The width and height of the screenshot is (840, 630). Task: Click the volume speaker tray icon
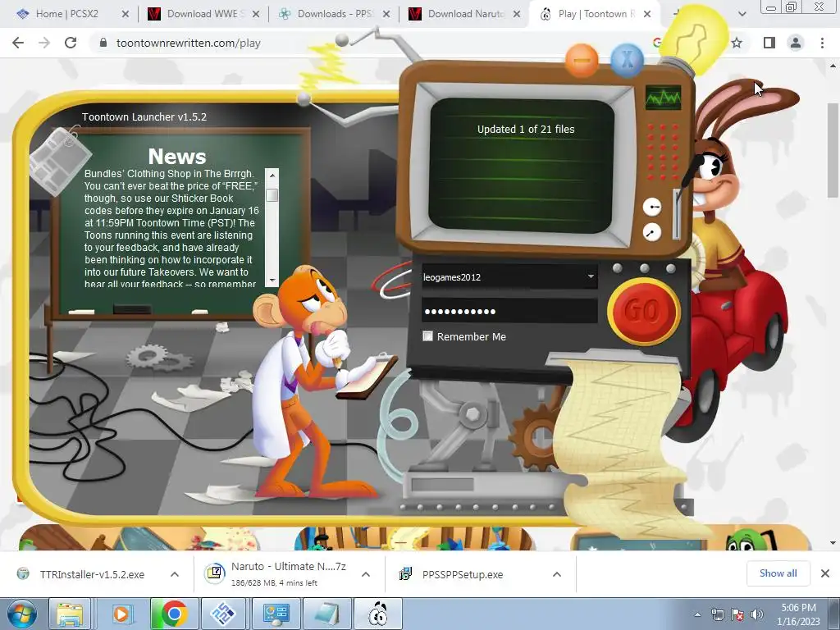756,614
